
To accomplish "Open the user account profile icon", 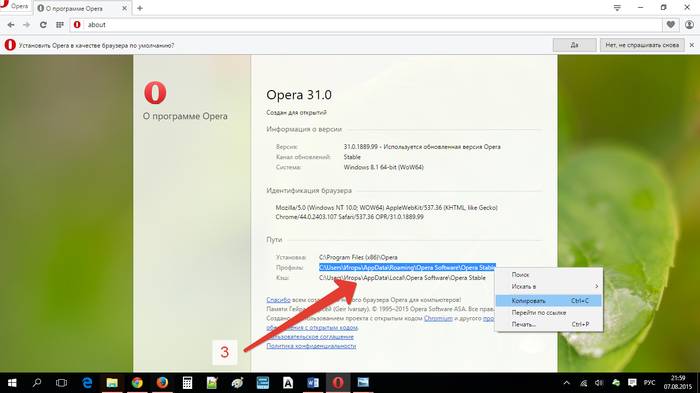I will click(689, 25).
